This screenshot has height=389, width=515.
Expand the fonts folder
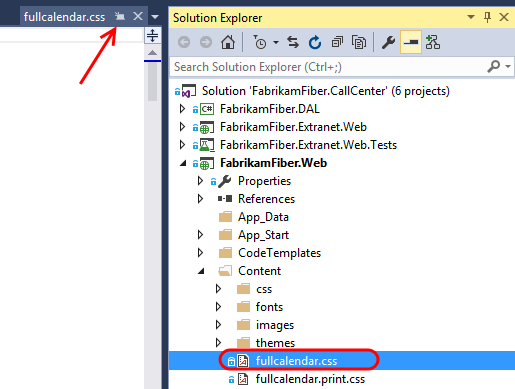[218, 307]
